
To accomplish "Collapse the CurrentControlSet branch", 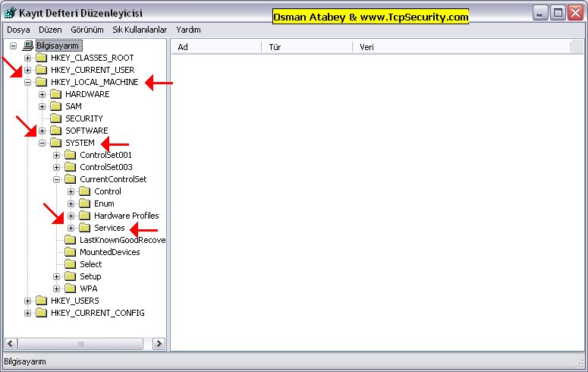I will [57, 179].
